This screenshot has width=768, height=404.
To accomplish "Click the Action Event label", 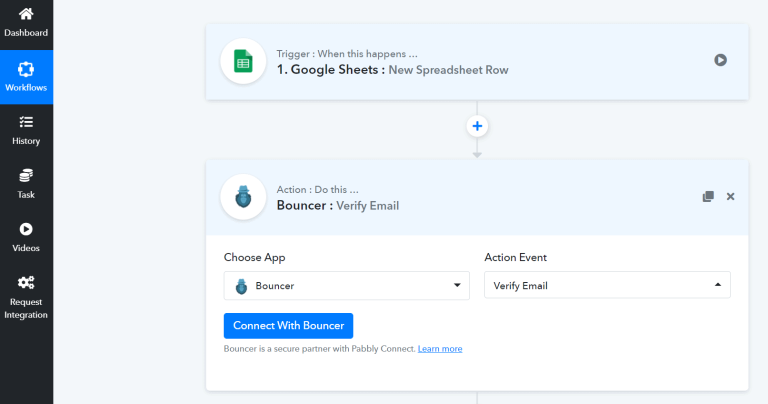I will (x=515, y=258).
